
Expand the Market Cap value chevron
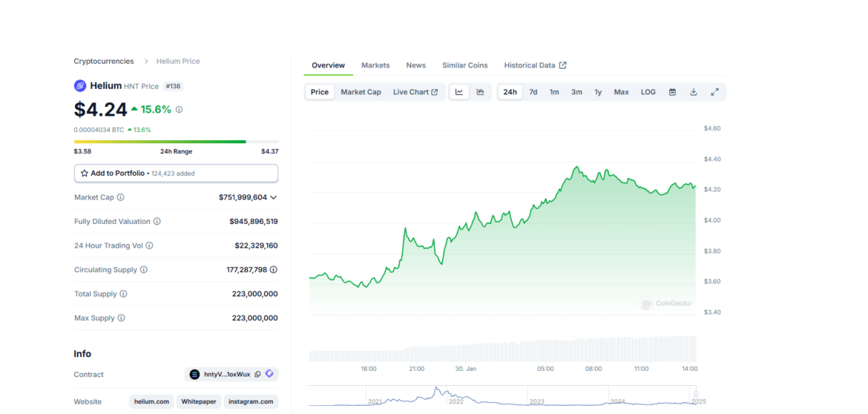pyautogui.click(x=274, y=197)
